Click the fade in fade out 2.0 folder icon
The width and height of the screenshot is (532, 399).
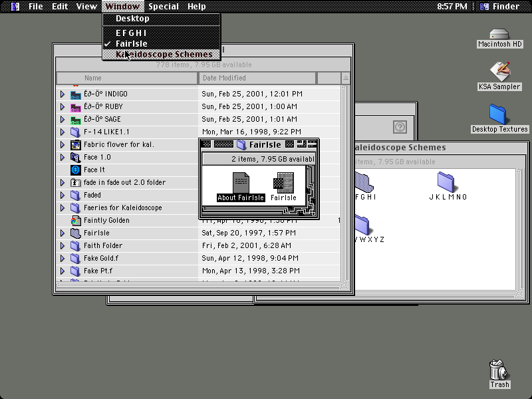coord(75,182)
